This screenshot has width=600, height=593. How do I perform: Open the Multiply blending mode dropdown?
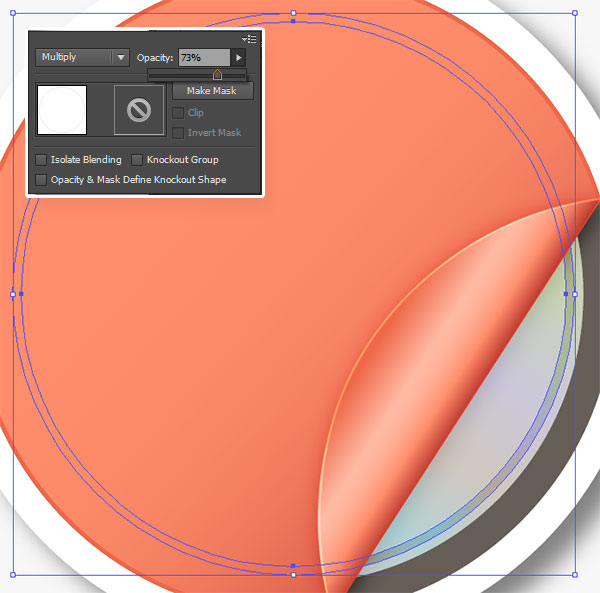click(x=82, y=57)
